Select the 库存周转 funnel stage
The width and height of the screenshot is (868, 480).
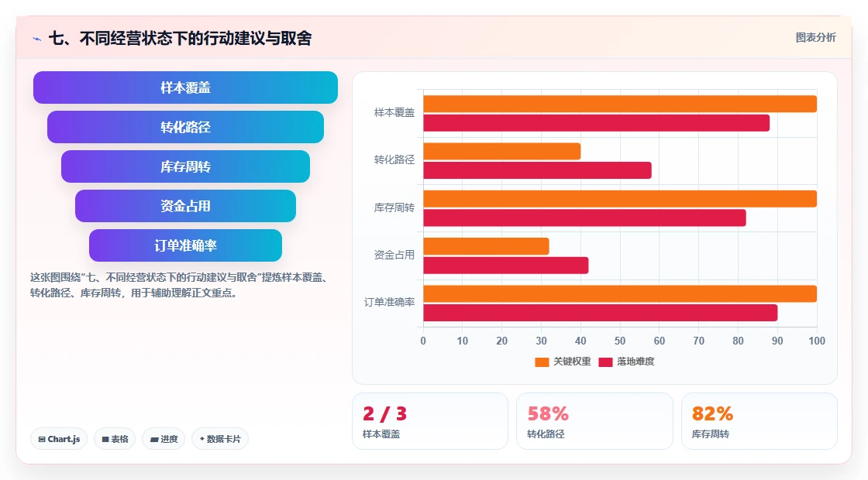point(185,166)
